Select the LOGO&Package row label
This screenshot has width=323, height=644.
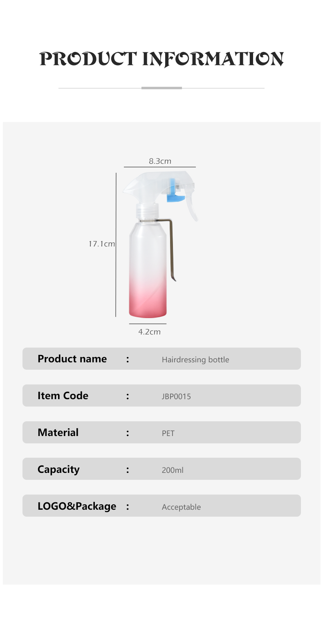77,506
